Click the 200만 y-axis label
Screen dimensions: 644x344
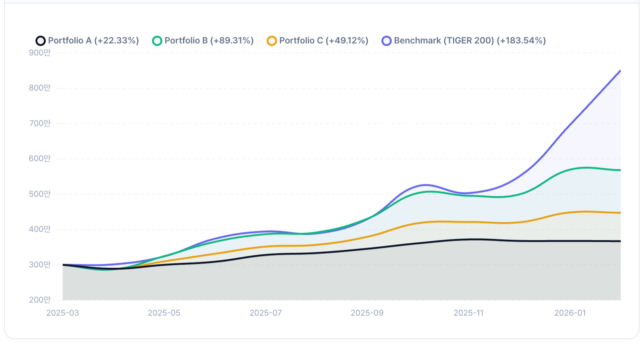[40, 300]
